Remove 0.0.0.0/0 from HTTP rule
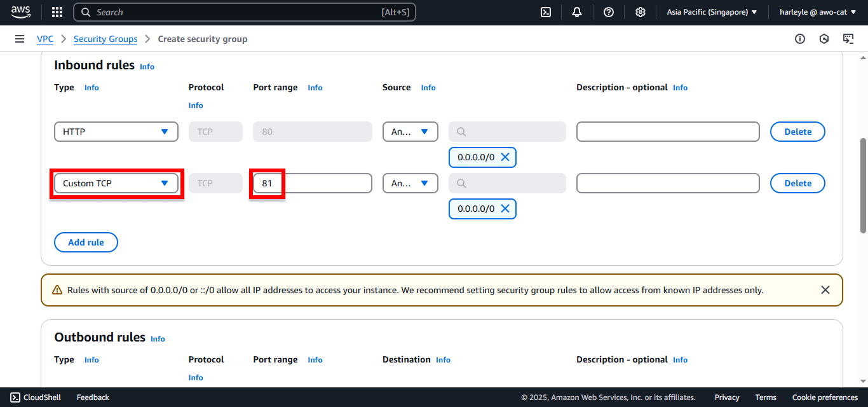 (505, 157)
